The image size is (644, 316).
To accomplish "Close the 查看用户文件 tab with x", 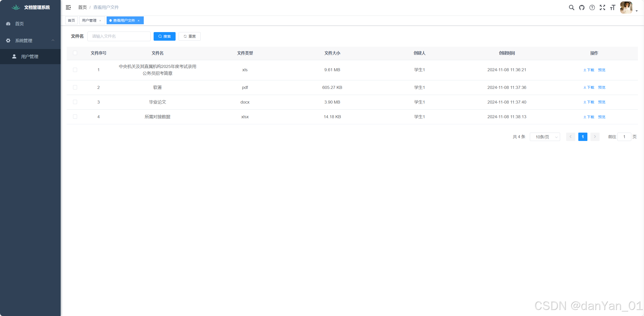I will click(x=139, y=20).
